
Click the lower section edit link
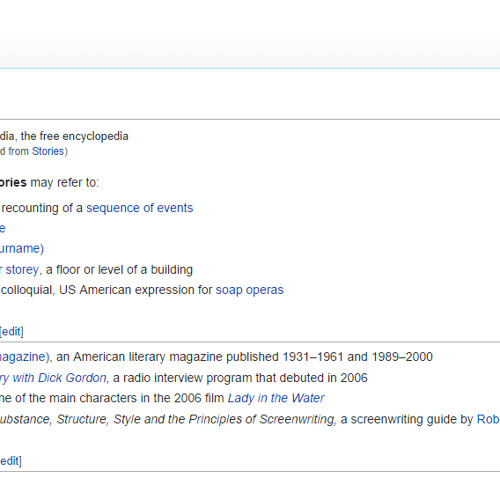point(11,461)
